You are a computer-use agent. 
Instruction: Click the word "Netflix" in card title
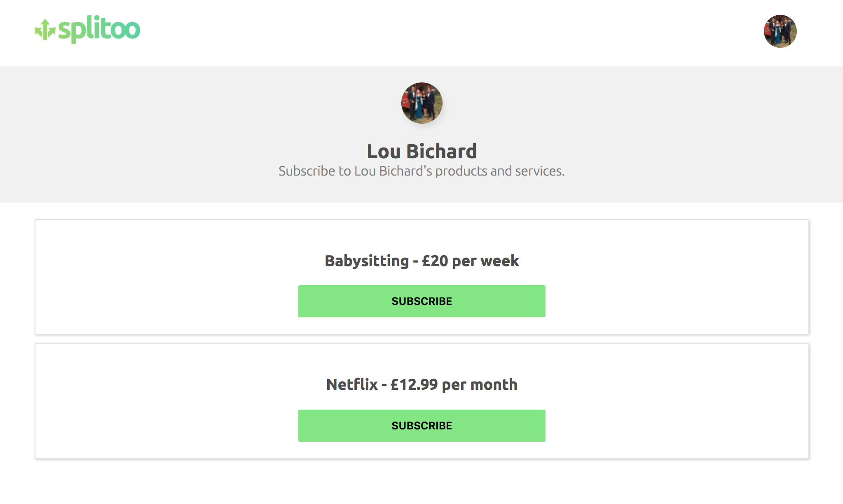[352, 384]
